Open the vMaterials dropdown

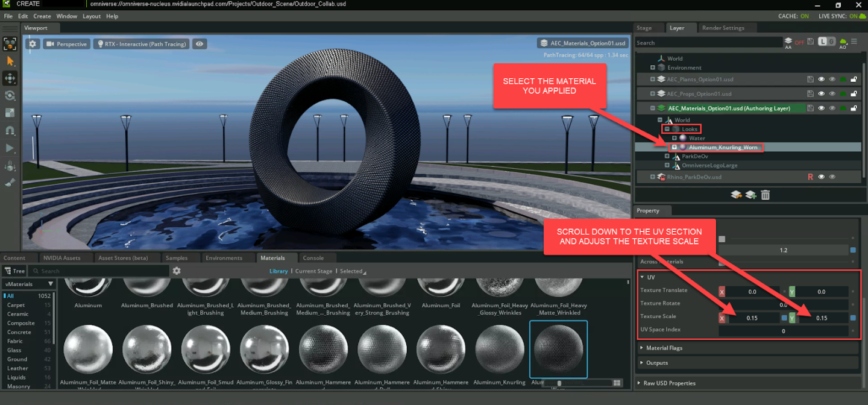pyautogui.click(x=30, y=284)
